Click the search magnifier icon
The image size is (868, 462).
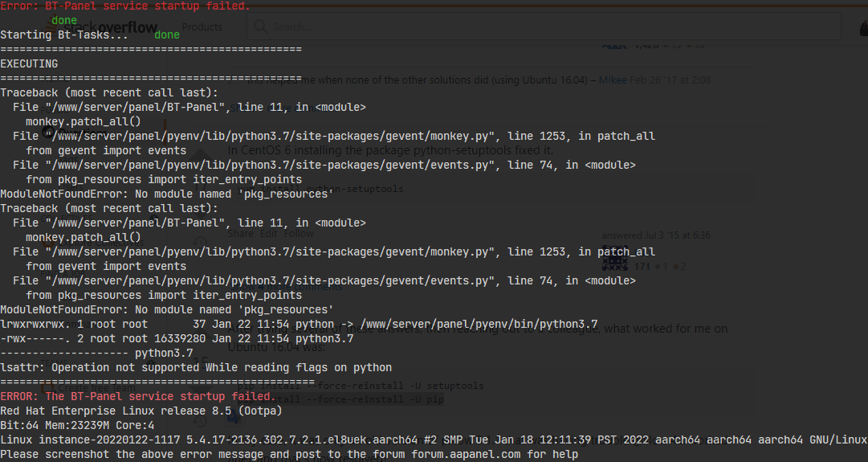tap(261, 27)
